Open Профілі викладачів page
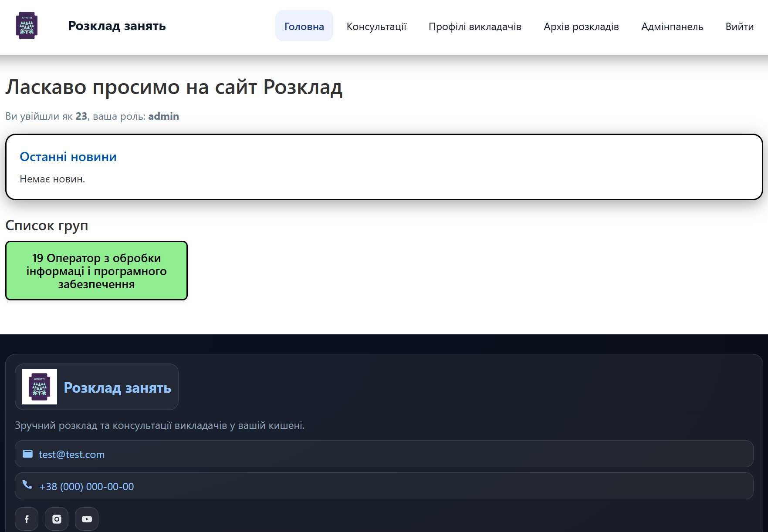 (475, 26)
